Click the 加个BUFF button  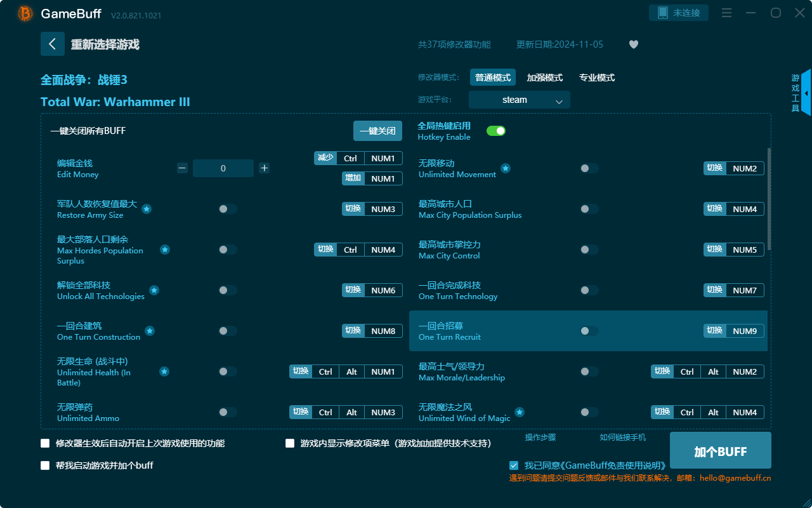click(720, 450)
